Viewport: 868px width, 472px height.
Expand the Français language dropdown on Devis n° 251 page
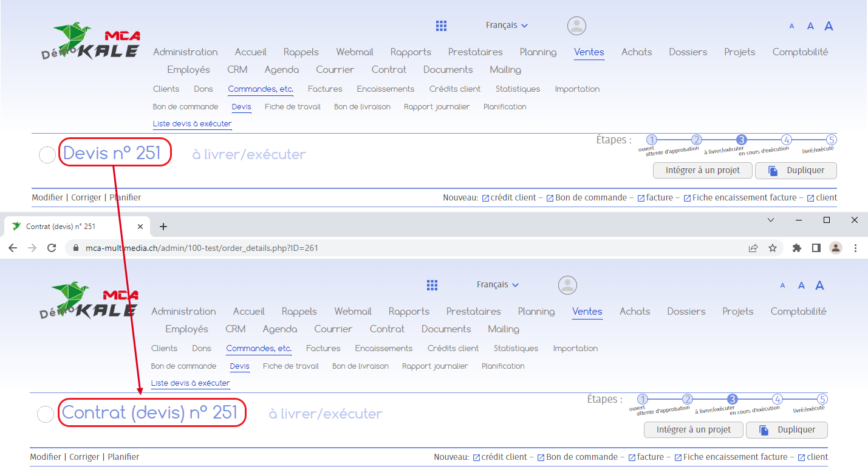pos(507,25)
